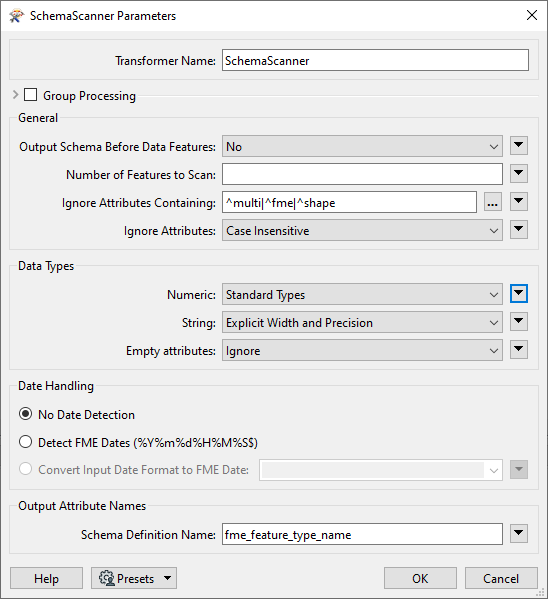The height and width of the screenshot is (599, 548).
Task: Click the Help button
Action: coord(46,578)
